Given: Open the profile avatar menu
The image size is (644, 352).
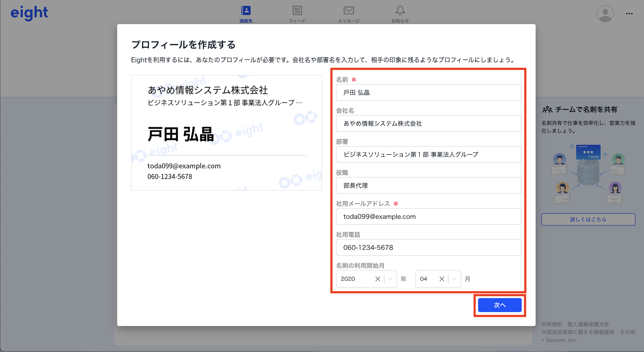Looking at the screenshot, I should [x=605, y=13].
